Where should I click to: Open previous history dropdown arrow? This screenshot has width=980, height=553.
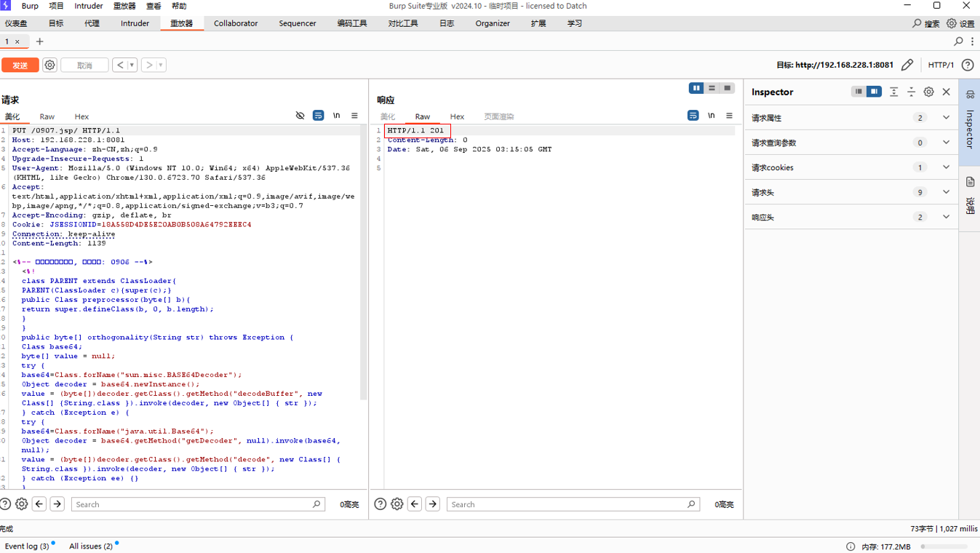132,65
